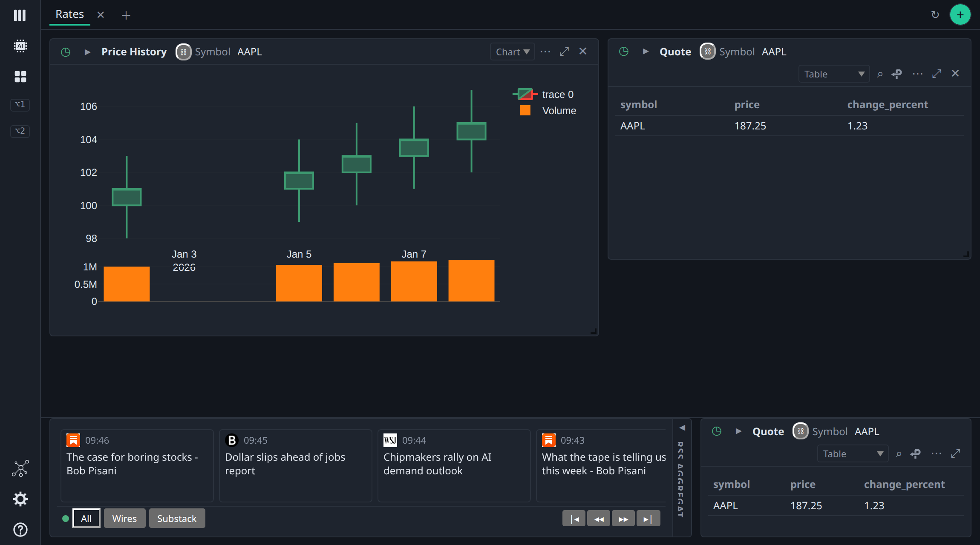This screenshot has width=980, height=545.
Task: Open the node graph icon in sidebar
Action: pyautogui.click(x=20, y=468)
